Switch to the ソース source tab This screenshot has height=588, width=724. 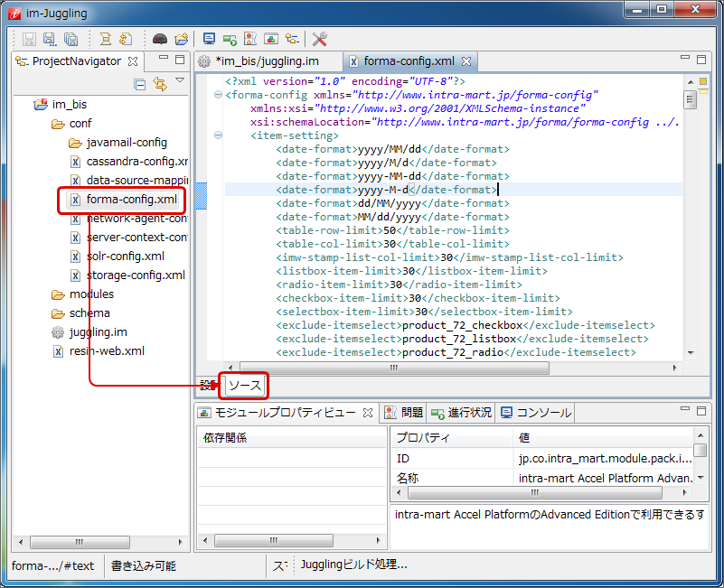pyautogui.click(x=245, y=386)
